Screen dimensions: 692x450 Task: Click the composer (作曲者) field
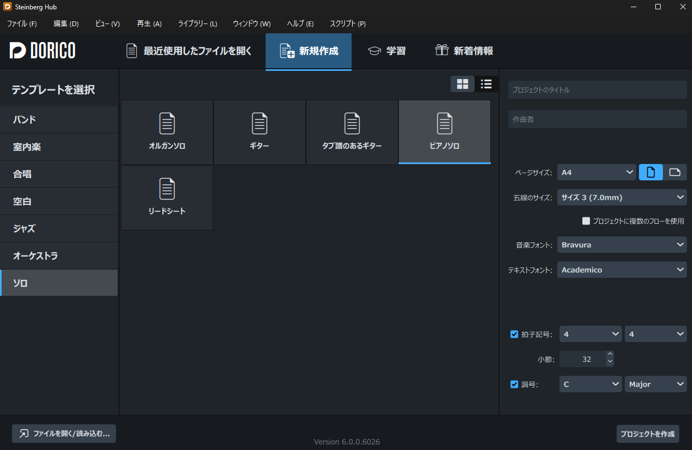597,120
